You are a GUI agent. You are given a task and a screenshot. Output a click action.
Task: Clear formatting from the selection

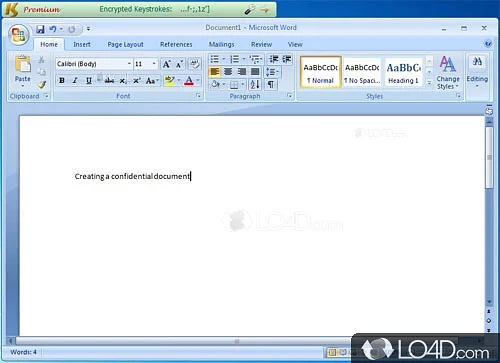194,64
